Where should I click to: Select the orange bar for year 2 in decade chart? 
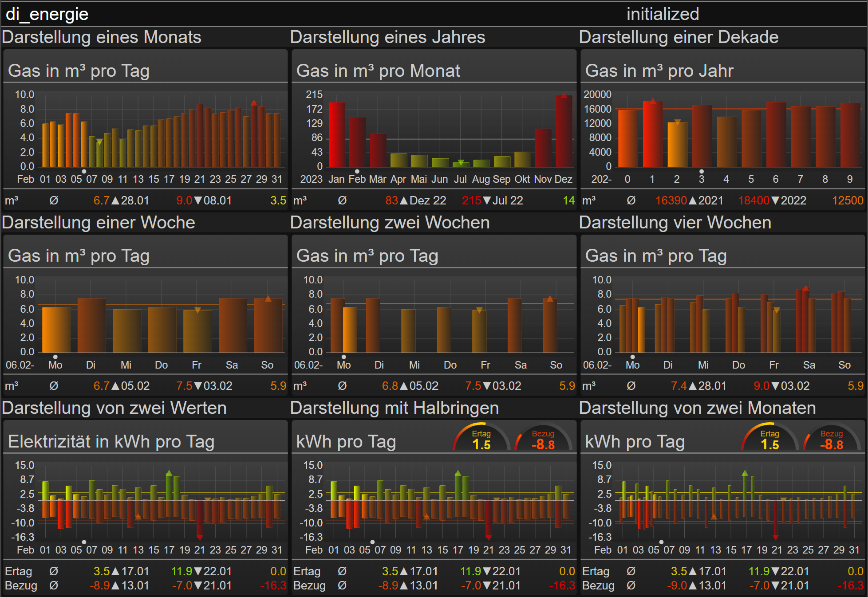coord(677,144)
